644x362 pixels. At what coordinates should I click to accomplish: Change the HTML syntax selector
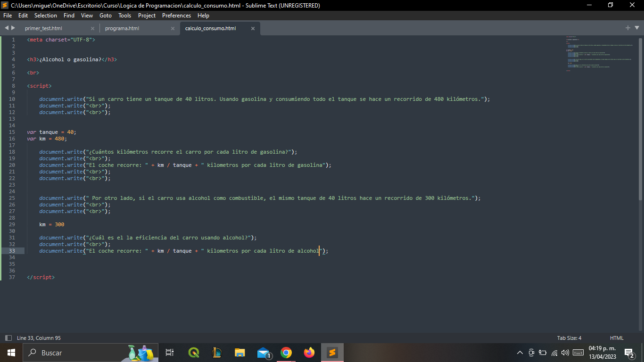pyautogui.click(x=617, y=338)
